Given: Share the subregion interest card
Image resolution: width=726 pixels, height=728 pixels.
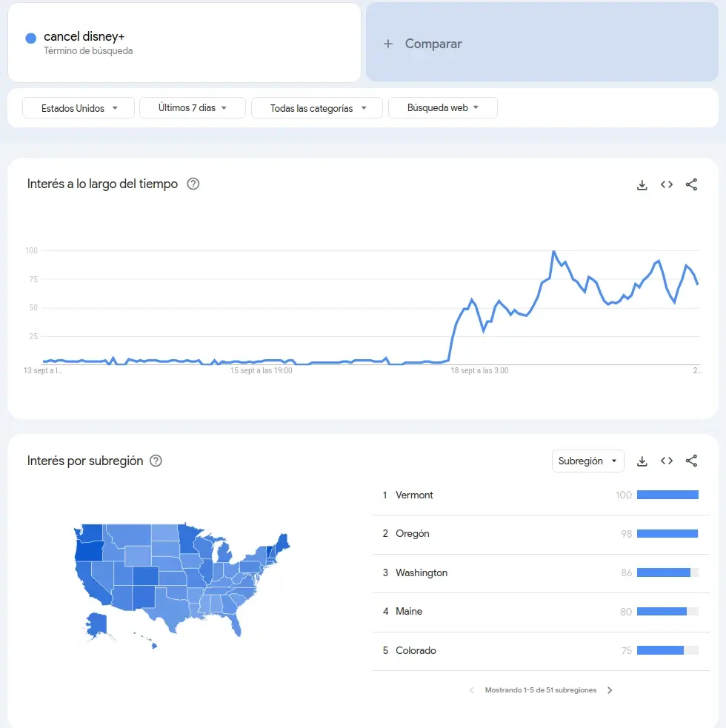Looking at the screenshot, I should (691, 461).
